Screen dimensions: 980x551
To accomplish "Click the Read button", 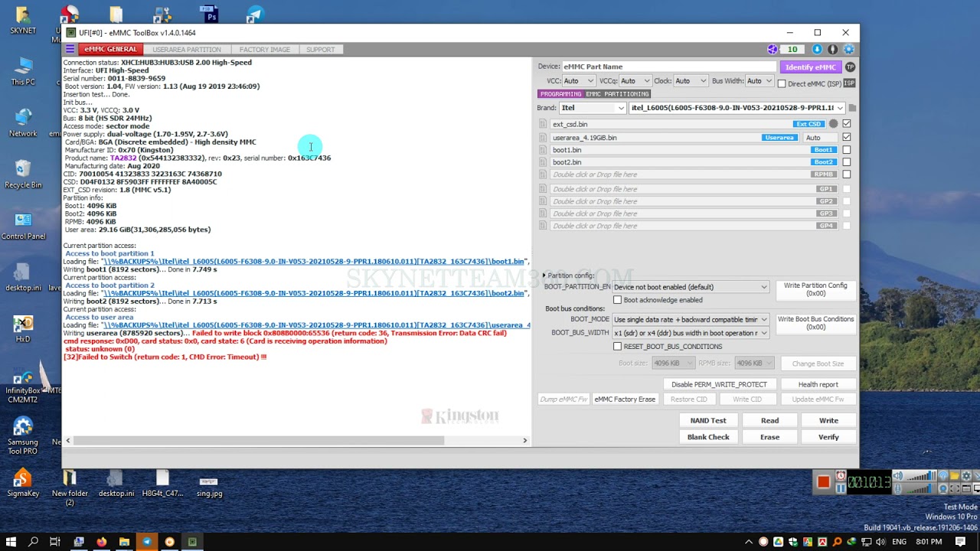I will pyautogui.click(x=769, y=420).
